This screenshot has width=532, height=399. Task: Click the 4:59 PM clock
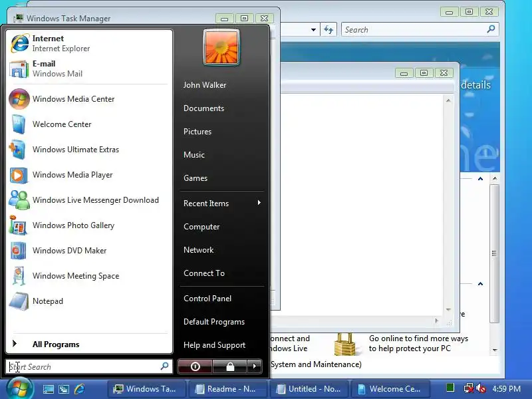[506, 389]
